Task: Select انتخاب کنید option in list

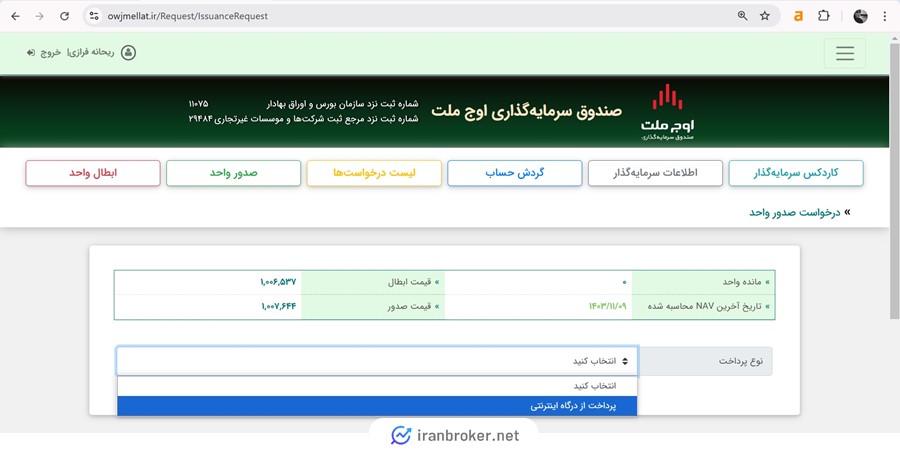Action: pos(377,386)
